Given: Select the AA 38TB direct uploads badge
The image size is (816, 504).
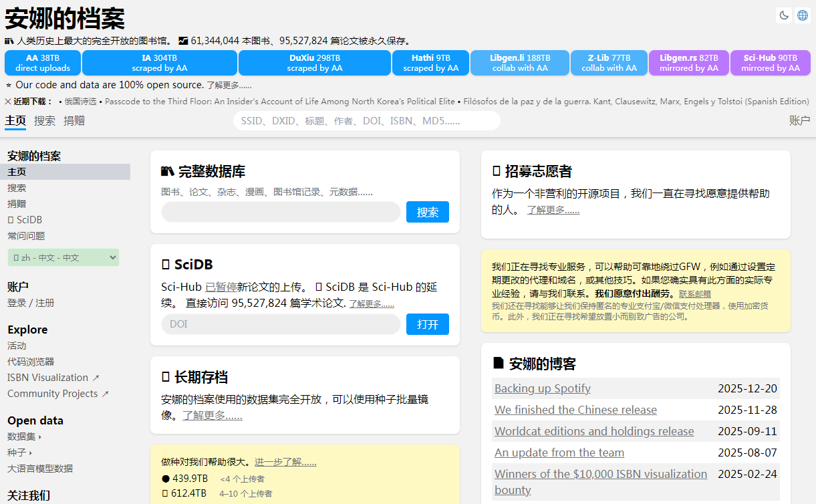Looking at the screenshot, I should 42,62.
